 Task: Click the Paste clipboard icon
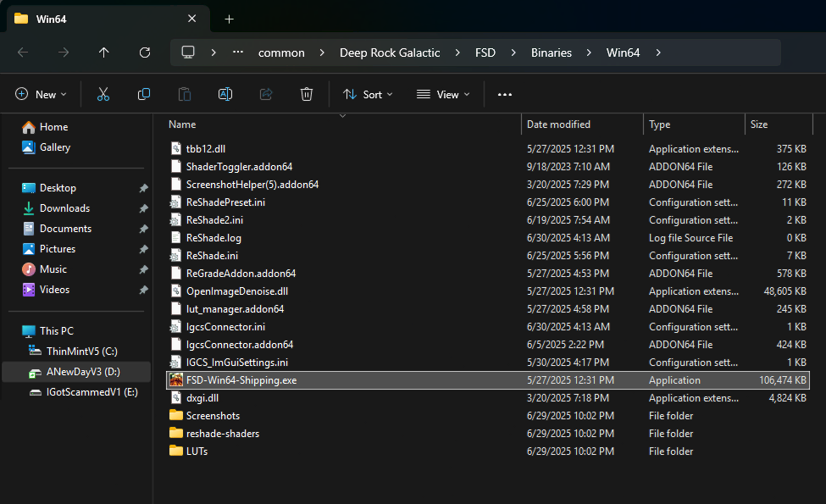pos(185,94)
